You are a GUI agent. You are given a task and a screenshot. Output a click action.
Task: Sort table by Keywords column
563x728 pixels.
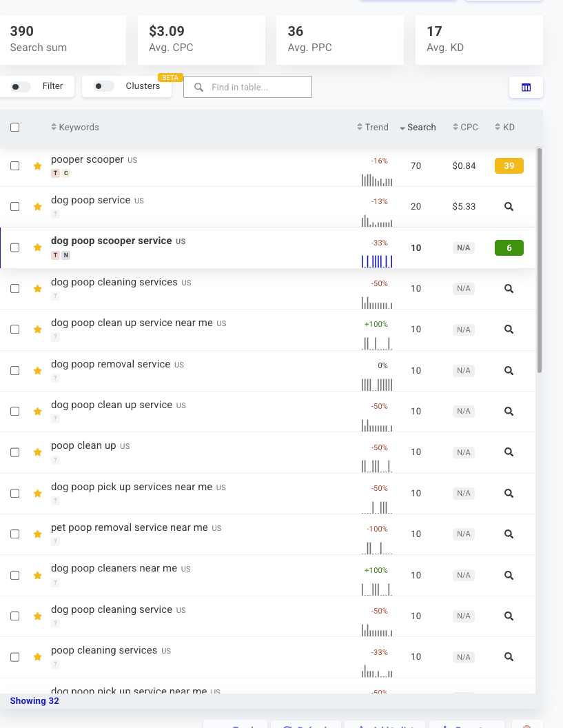pos(74,128)
